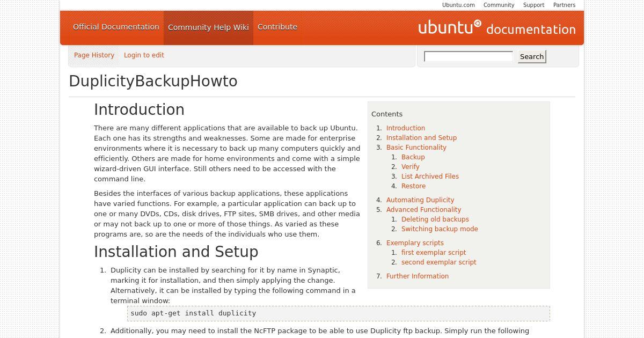Viewport: 644px width, 338px height.
Task: Select Basic Functionality in Contents
Action: (x=416, y=148)
